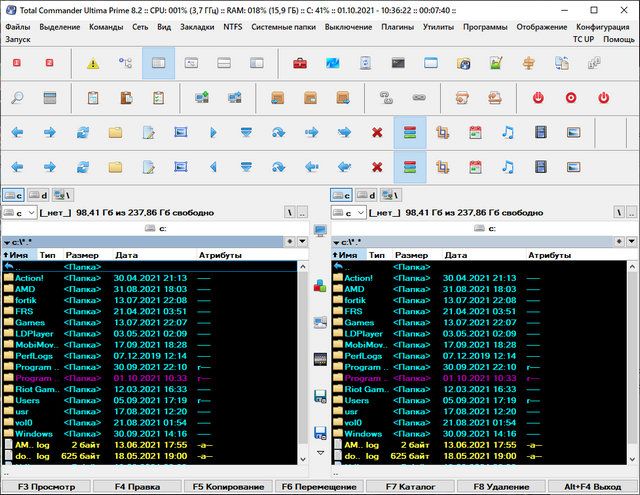The image size is (640, 495).
Task: Select drive d button in left panel
Action: tap(38, 195)
